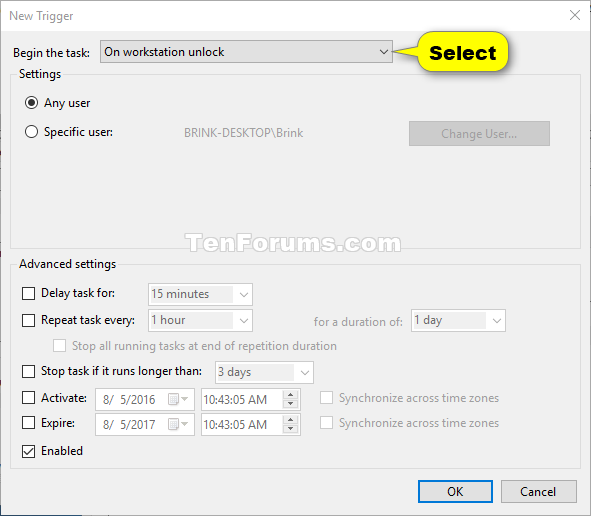
Task: Enable the 'Delay task for' checkbox
Action: [x=28, y=293]
